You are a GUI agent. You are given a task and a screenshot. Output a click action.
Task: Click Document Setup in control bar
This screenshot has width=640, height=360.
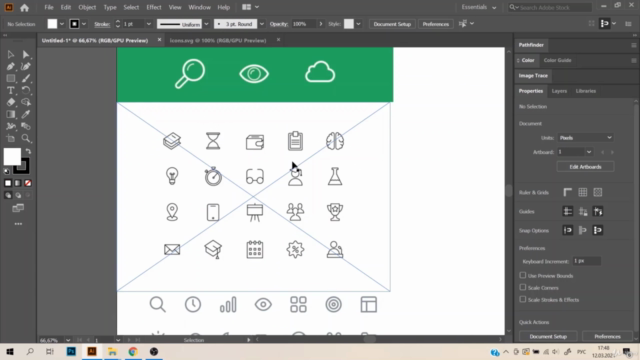point(392,24)
